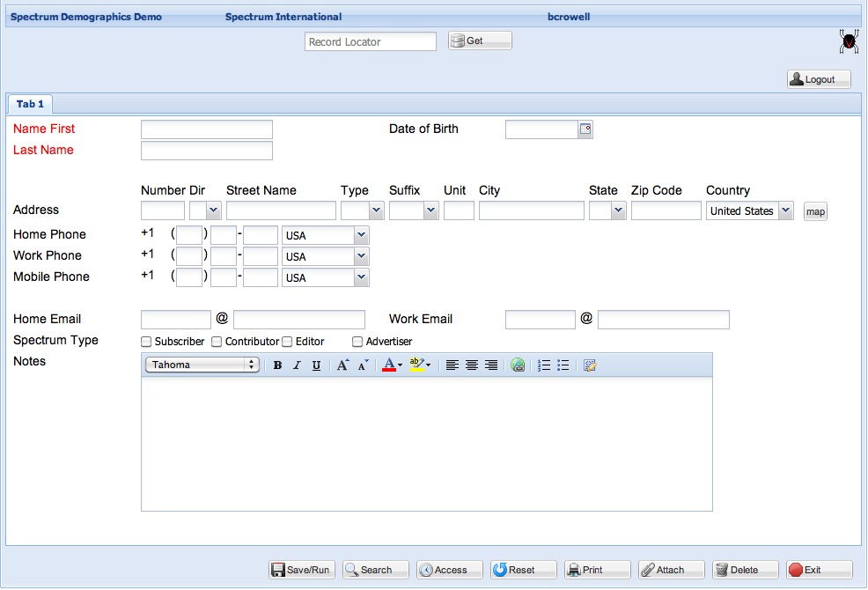Focus the address Number field
The width and height of the screenshot is (868, 590).
click(x=163, y=210)
